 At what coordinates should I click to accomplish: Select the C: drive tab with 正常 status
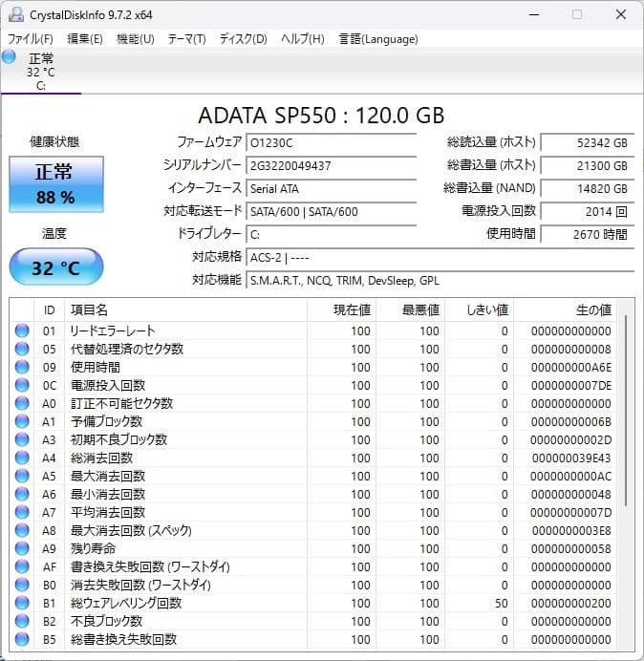[x=41, y=72]
